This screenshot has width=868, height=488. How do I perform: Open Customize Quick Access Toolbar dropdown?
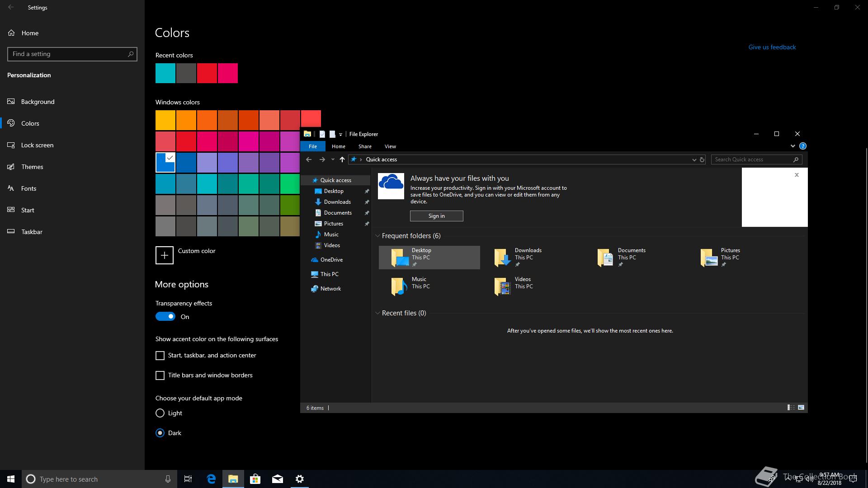[340, 134]
